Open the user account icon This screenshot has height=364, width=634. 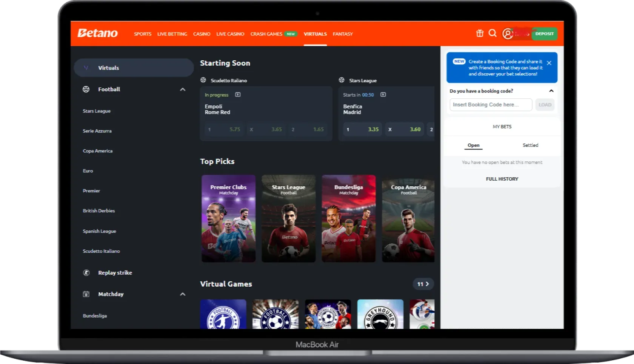click(x=508, y=34)
